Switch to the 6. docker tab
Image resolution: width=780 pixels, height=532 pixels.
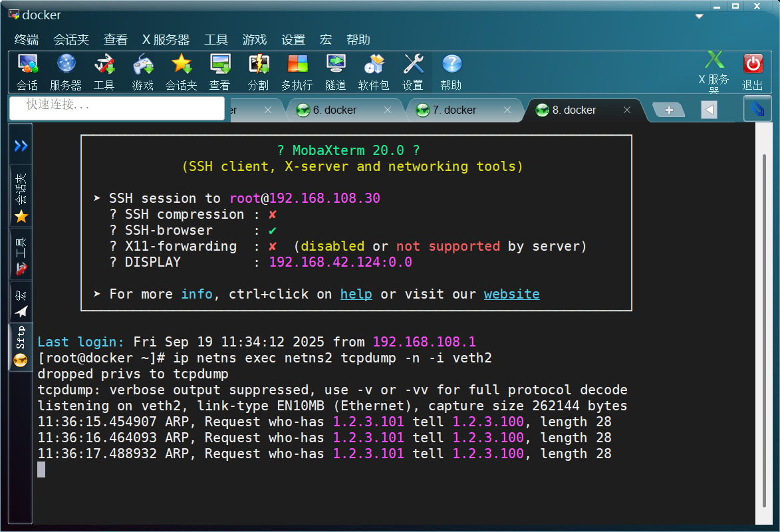334,110
